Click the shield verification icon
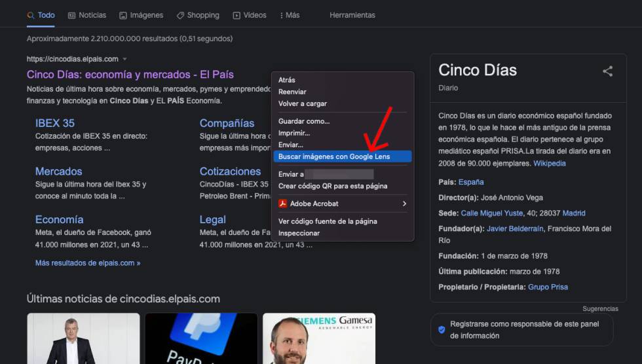The image size is (642, 364). coord(442,330)
